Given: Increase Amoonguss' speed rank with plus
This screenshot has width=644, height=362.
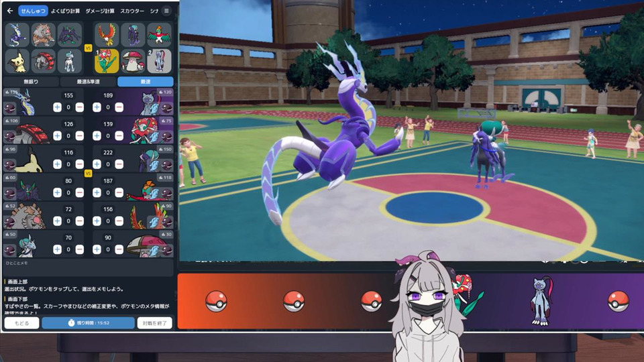Looking at the screenshot, I should click(x=97, y=249).
